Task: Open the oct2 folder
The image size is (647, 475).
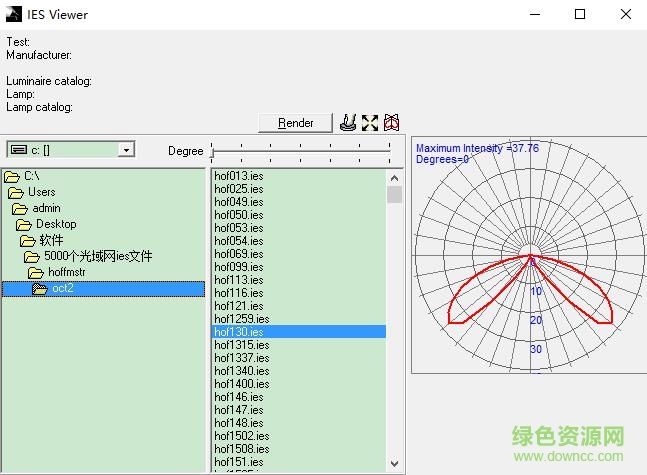Action: pos(62,288)
